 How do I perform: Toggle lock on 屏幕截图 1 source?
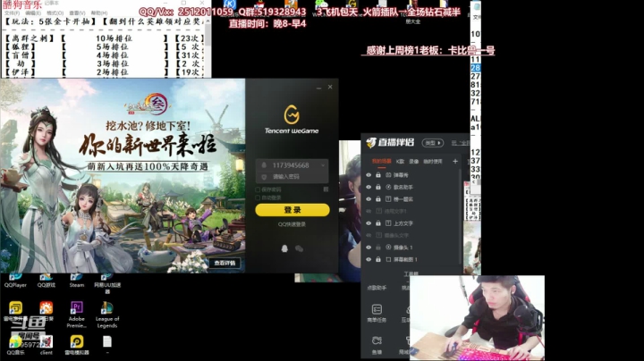point(378,259)
